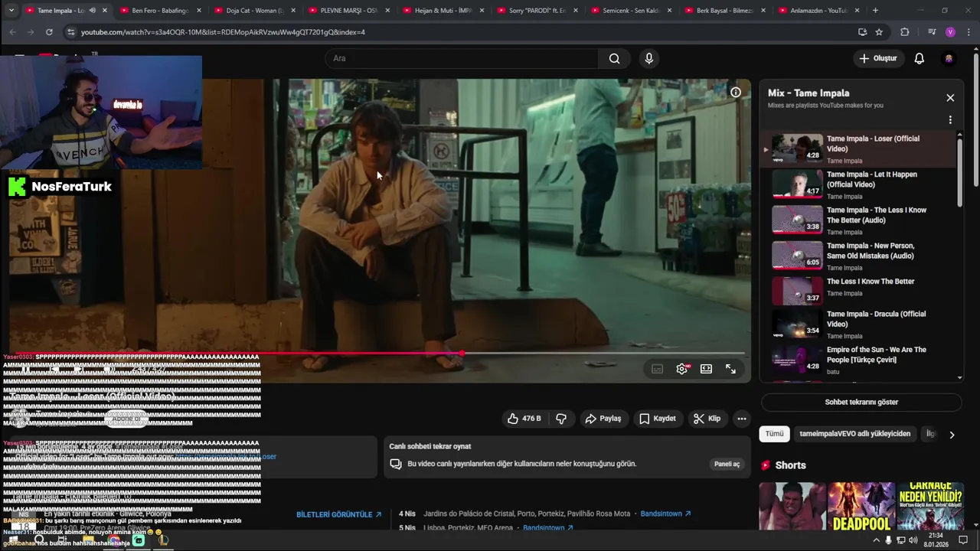Open Mix playlist options menu
This screenshot has width=980, height=551.
pyautogui.click(x=950, y=120)
